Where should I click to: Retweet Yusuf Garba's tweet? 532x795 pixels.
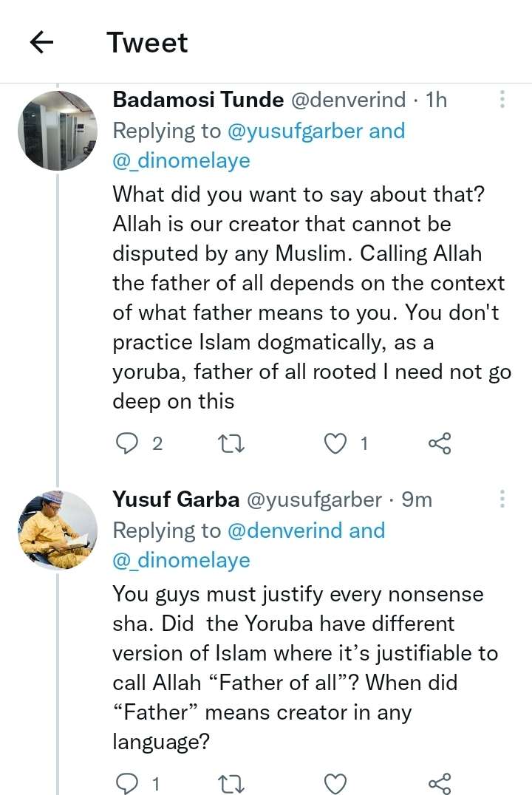[x=233, y=782]
